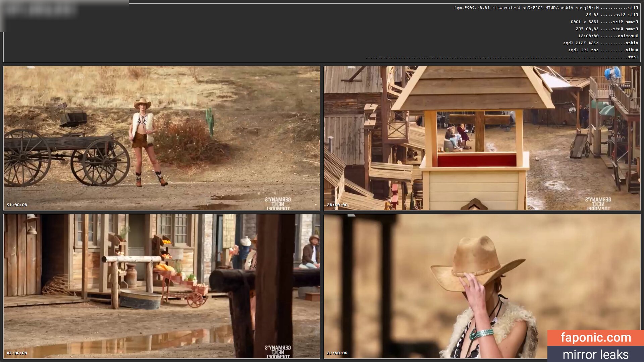Select the mirrored 'Duration 00:00:31' line

(608, 36)
